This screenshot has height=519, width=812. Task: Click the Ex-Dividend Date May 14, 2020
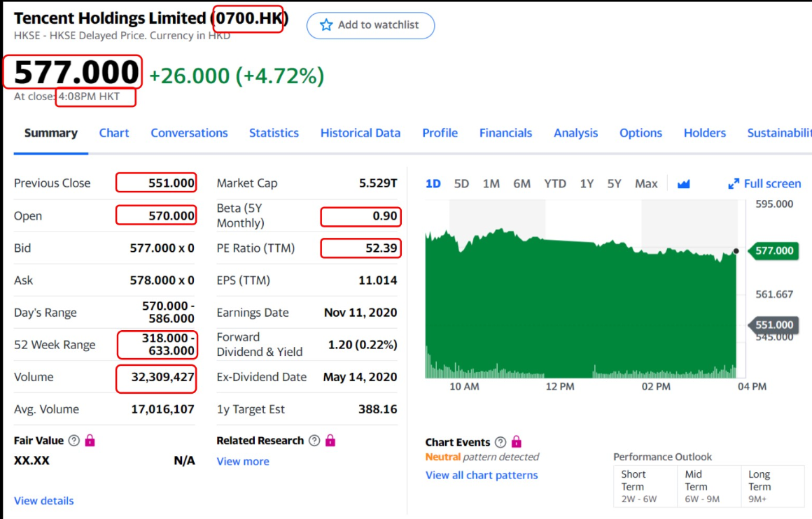(x=360, y=377)
